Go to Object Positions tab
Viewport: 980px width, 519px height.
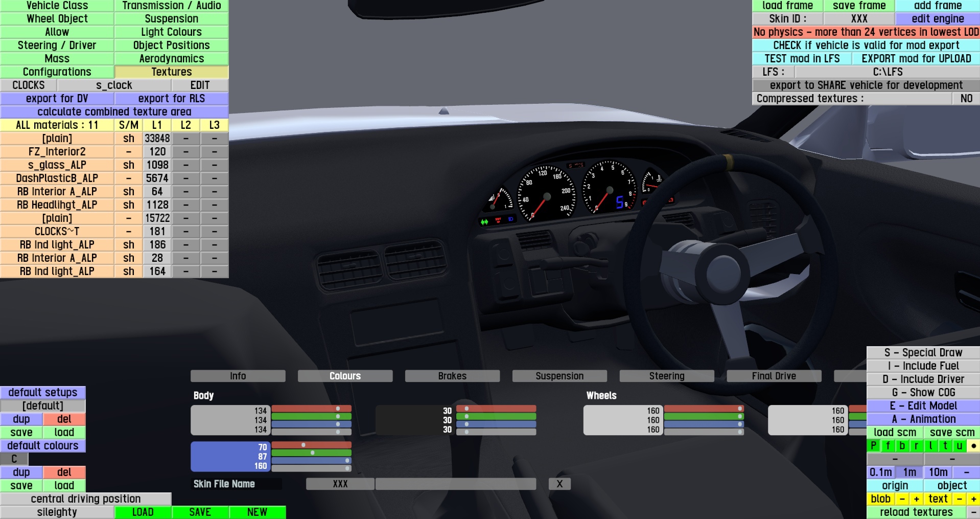click(172, 45)
